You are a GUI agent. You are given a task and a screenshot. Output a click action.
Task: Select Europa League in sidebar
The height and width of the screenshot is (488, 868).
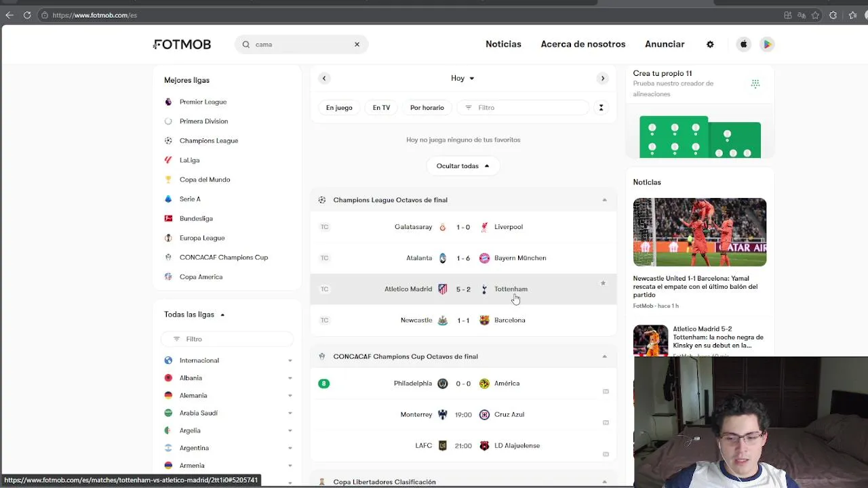(x=202, y=238)
